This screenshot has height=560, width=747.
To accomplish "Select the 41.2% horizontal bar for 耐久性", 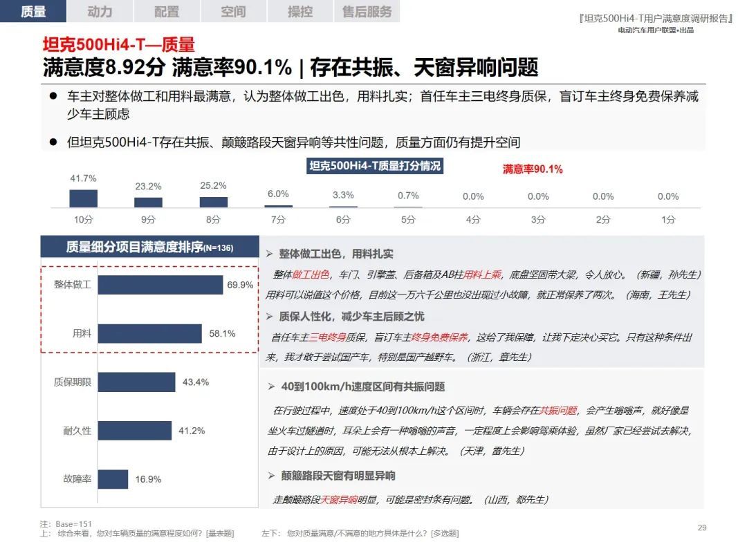I will 135,431.
